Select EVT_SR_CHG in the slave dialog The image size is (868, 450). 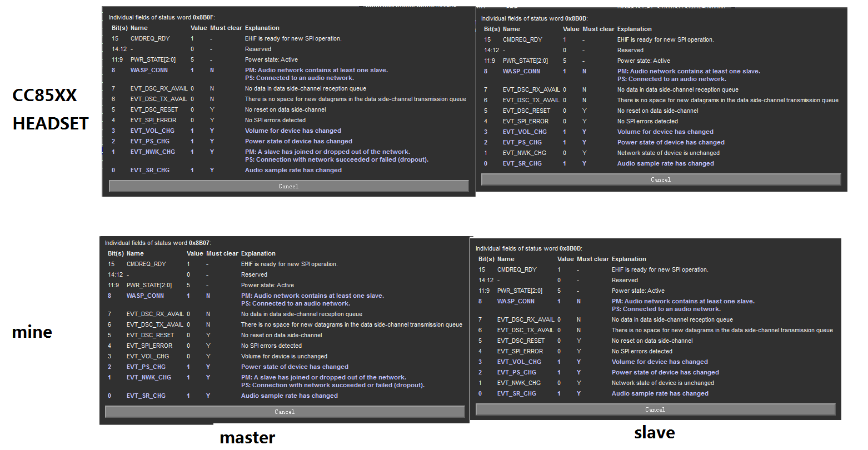[x=517, y=394]
